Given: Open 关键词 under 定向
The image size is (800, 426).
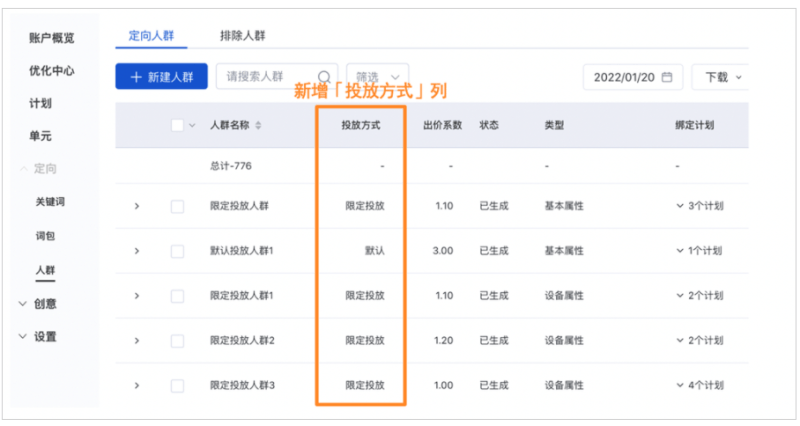Looking at the screenshot, I should tap(50, 202).
